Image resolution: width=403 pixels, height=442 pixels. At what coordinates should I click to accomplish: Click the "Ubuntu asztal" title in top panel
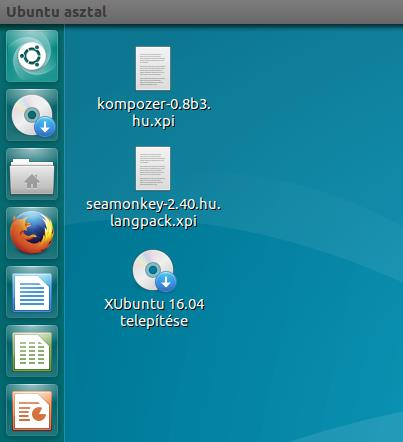[x=56, y=12]
